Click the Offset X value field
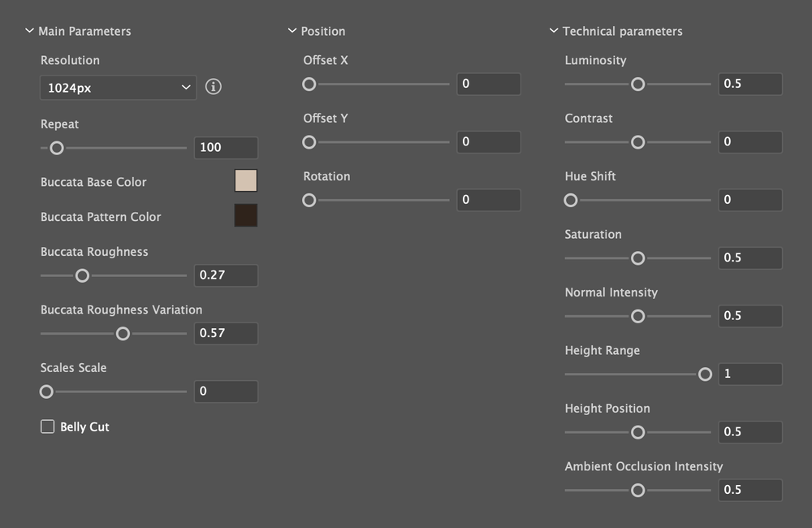Image resolution: width=812 pixels, height=528 pixels. pos(488,84)
